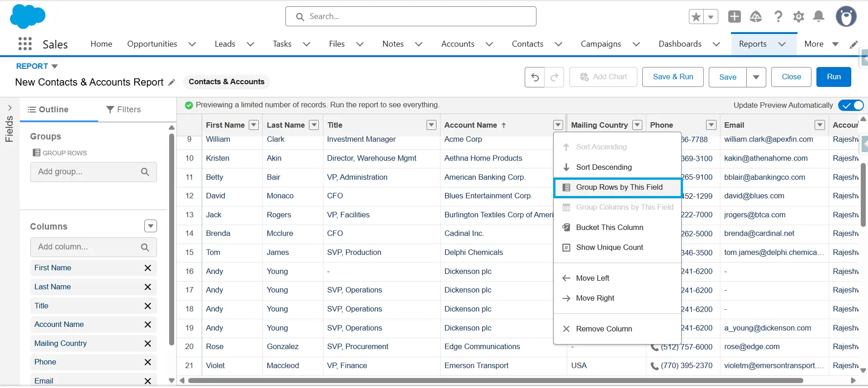This screenshot has height=388, width=868.
Task: Open the Favorites list dropdown arrow
Action: [711, 17]
